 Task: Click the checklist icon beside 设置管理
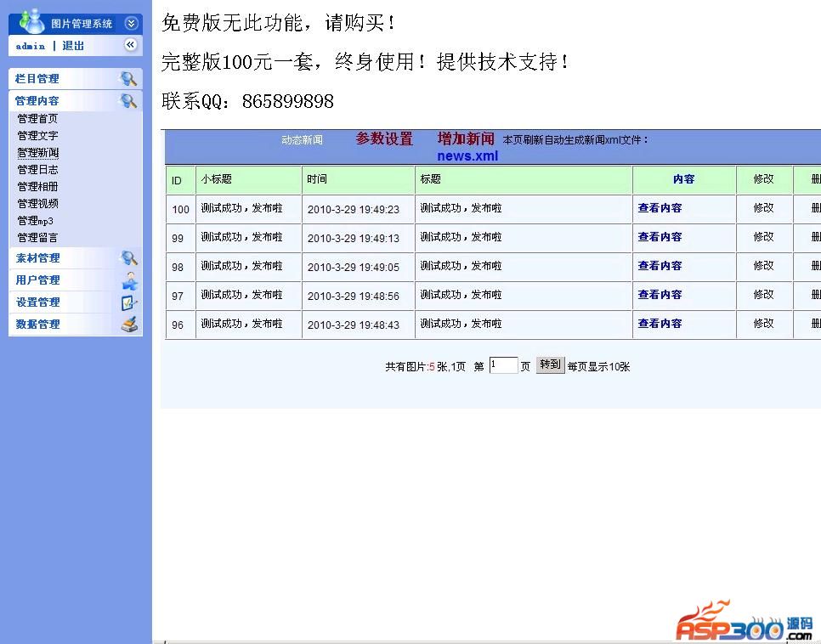click(x=129, y=302)
